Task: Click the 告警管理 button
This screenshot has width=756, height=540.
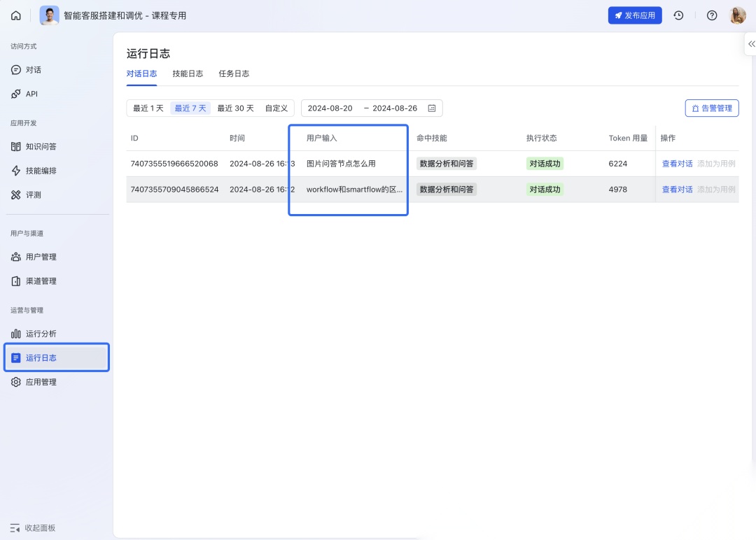Action: point(712,108)
